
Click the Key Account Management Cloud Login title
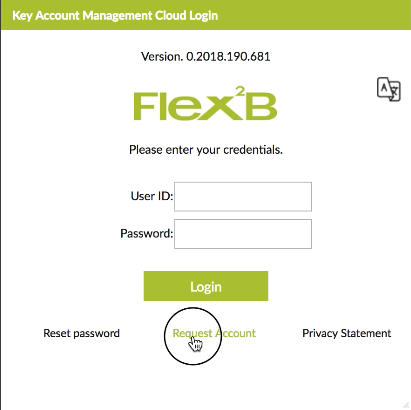tap(115, 15)
